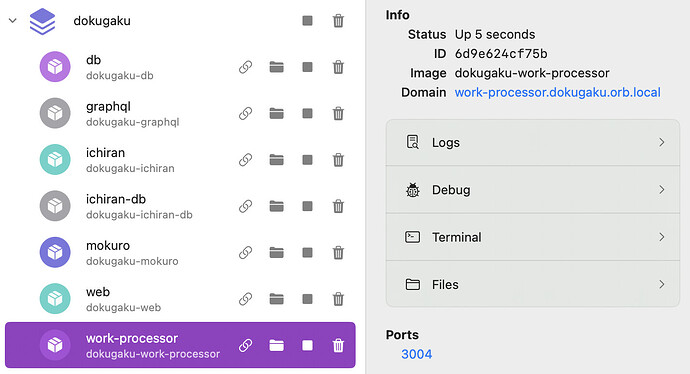Delete the dokugaku compose project
The image size is (690, 374).
point(338,21)
